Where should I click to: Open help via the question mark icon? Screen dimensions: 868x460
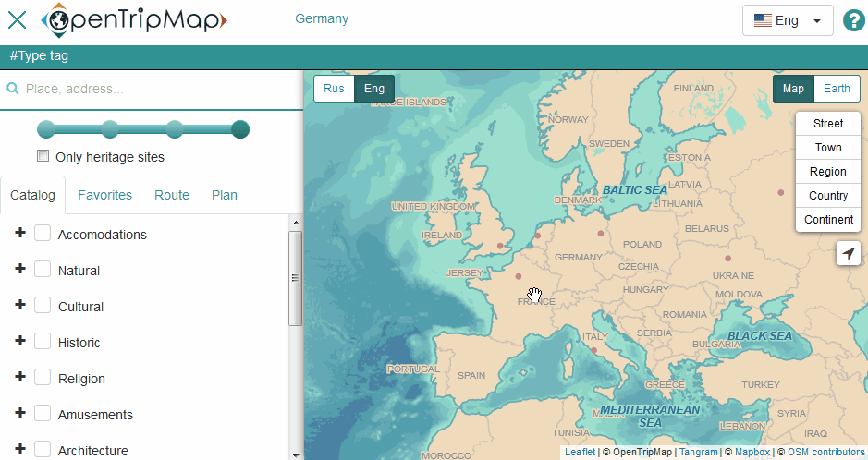855,20
